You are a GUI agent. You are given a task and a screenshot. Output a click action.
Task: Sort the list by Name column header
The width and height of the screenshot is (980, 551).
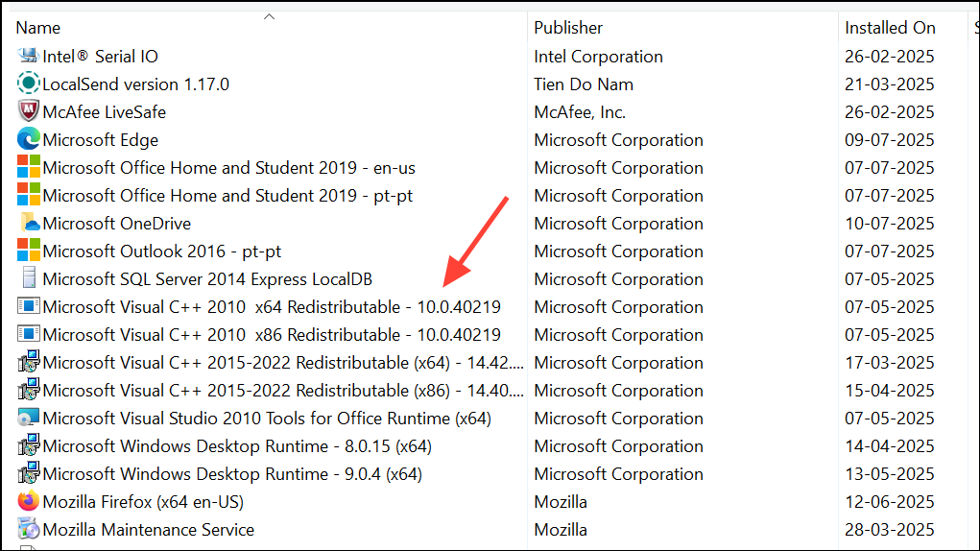[38, 28]
